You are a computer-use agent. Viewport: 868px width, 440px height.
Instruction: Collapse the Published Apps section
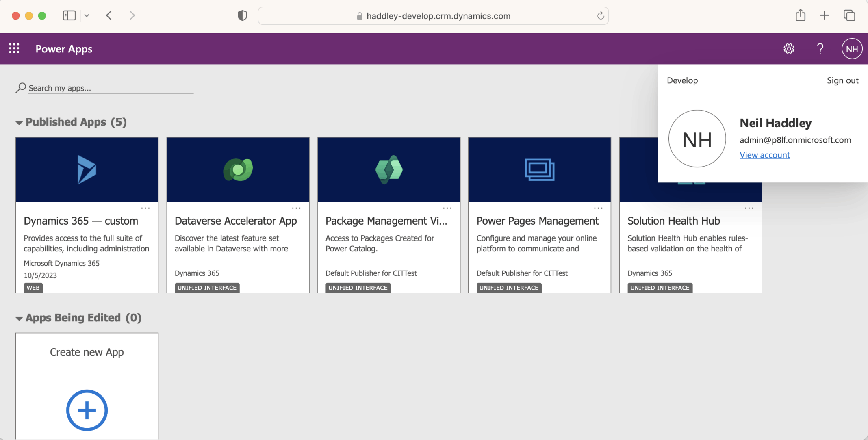(x=19, y=123)
